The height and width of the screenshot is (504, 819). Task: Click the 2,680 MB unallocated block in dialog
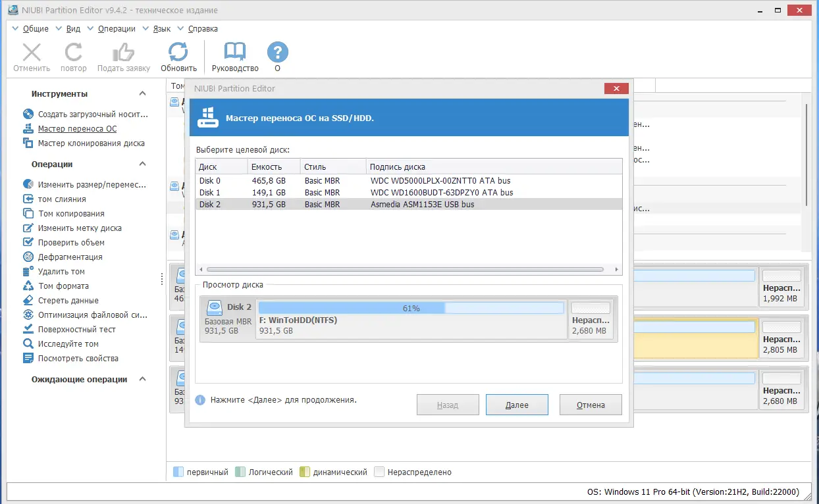pyautogui.click(x=591, y=318)
